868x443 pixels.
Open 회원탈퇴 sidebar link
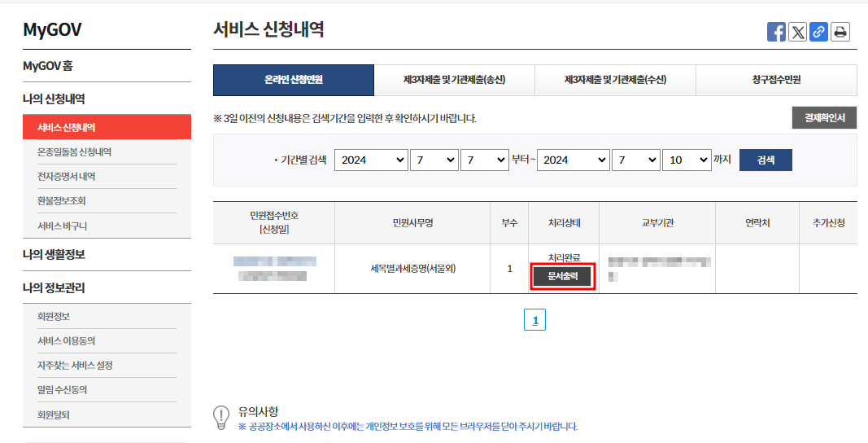tap(53, 414)
